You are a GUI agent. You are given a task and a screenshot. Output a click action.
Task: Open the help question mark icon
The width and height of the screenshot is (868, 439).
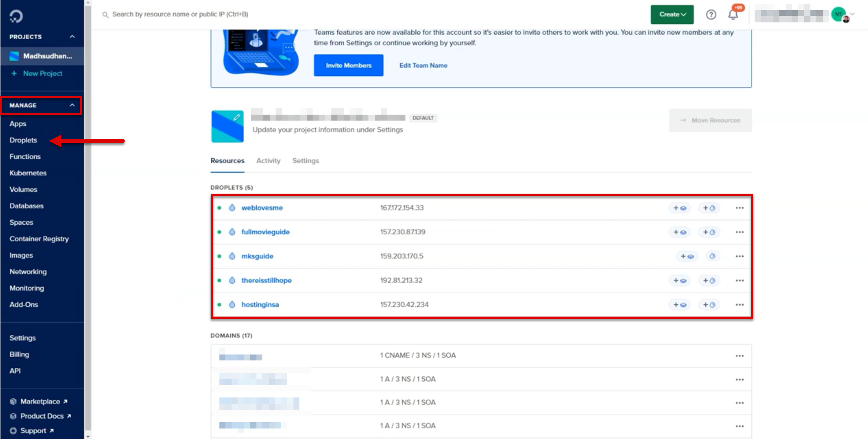point(711,15)
